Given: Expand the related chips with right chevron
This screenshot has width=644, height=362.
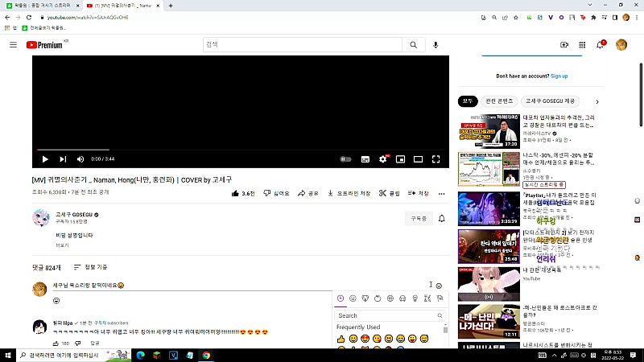Looking at the screenshot, I should coord(597,101).
